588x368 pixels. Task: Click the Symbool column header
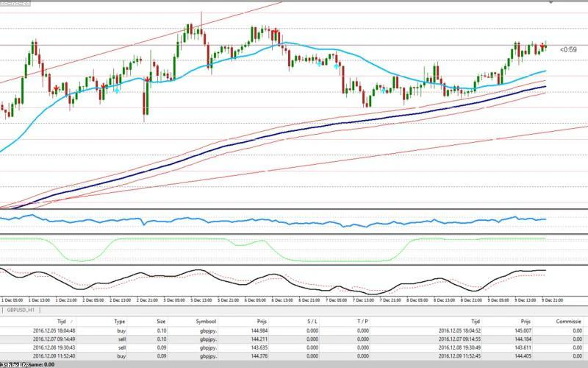206,322
